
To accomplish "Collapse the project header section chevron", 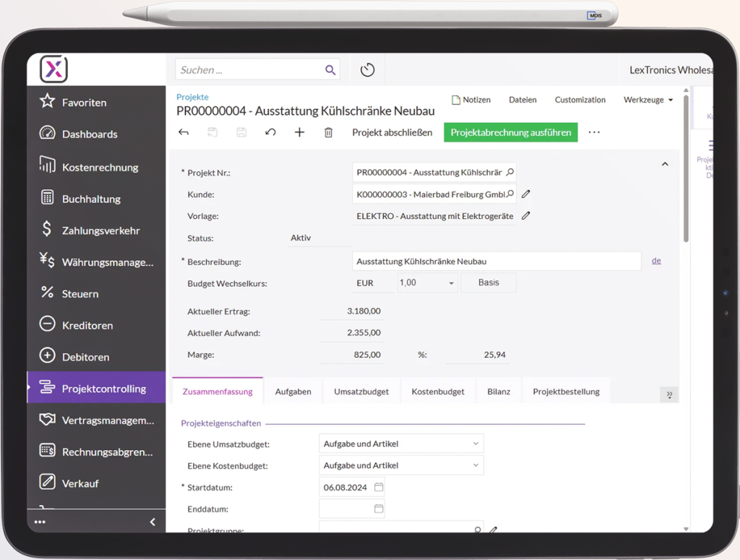I will point(665,164).
